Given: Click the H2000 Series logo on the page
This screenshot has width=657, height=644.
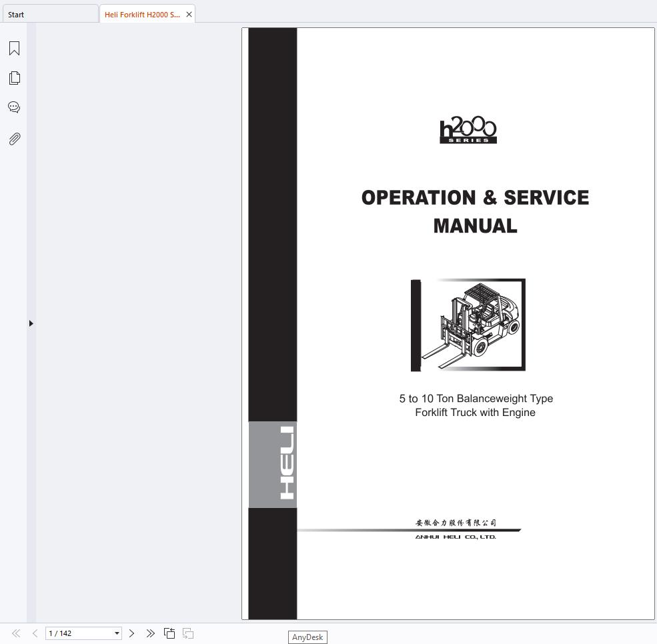Looking at the screenshot, I should point(468,130).
